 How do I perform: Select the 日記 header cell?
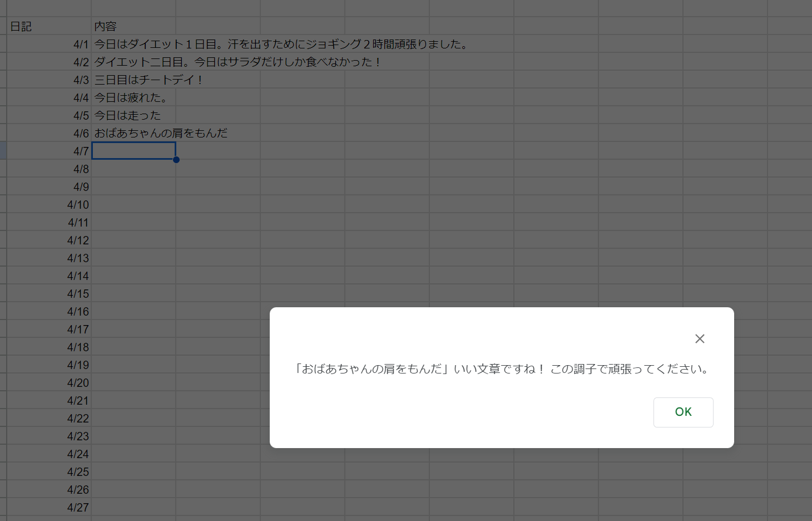pyautogui.click(x=49, y=26)
